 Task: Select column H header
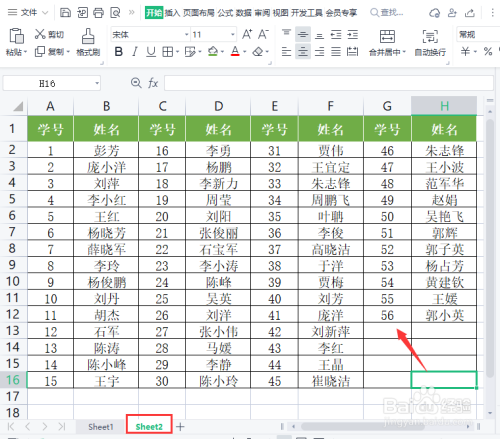[x=444, y=106]
